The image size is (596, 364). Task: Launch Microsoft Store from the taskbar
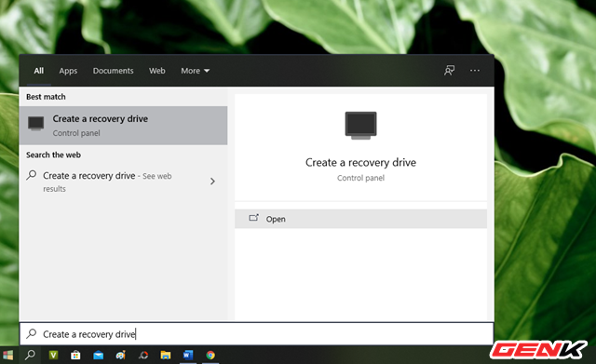click(75, 356)
